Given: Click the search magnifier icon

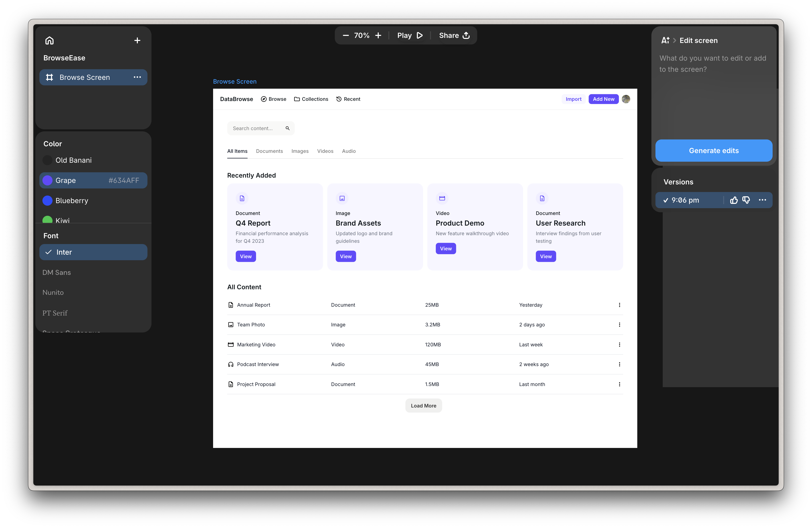Looking at the screenshot, I should tap(288, 128).
